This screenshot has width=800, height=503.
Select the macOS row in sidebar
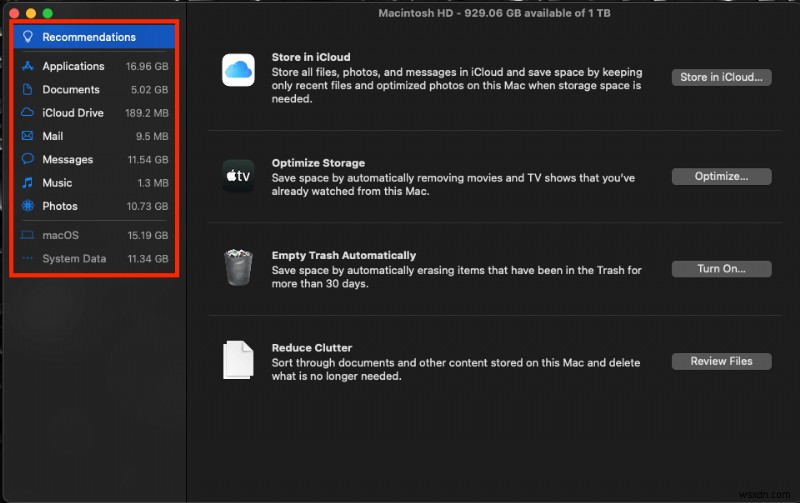tap(95, 235)
